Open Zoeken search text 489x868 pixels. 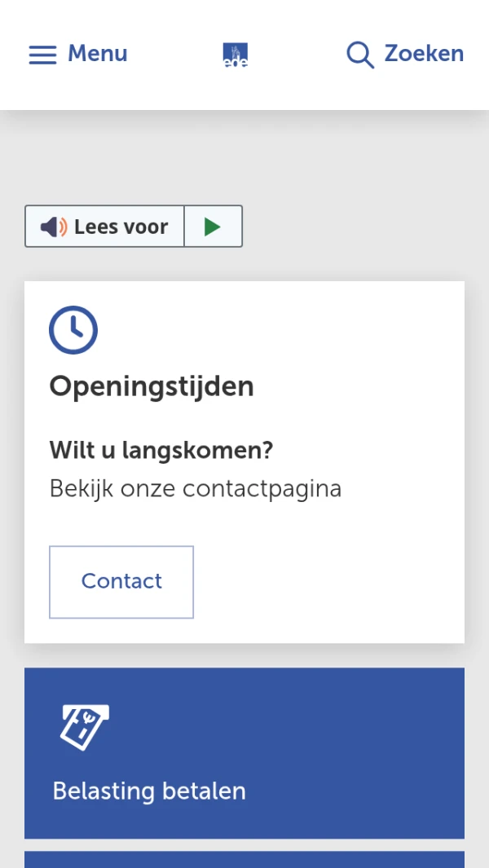[x=424, y=54]
